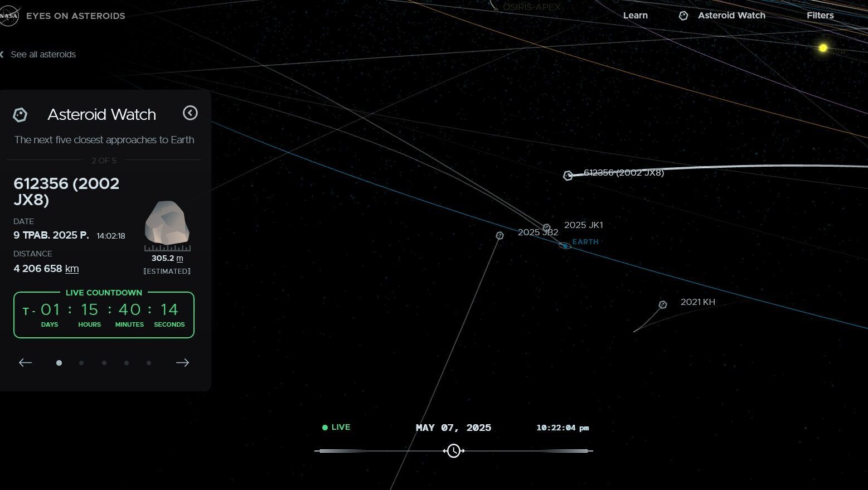868x490 pixels.
Task: Click the Sun in the scene
Action: pyautogui.click(x=823, y=48)
